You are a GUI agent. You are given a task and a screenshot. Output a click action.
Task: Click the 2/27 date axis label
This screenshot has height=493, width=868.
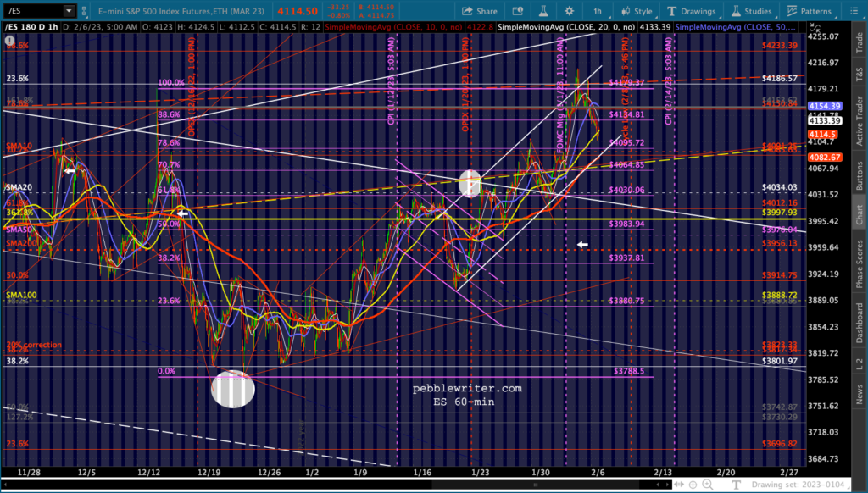789,473
